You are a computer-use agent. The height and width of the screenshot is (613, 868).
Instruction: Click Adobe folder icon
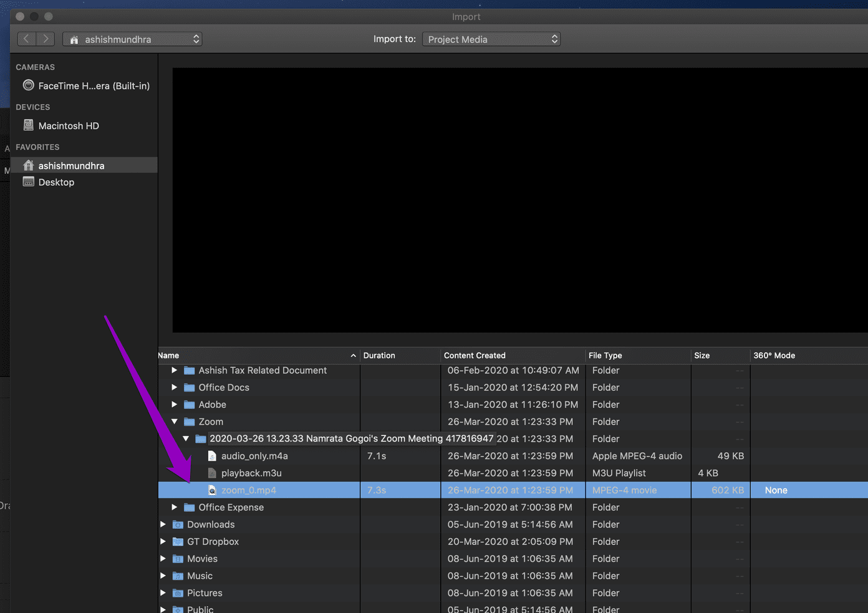[190, 405]
